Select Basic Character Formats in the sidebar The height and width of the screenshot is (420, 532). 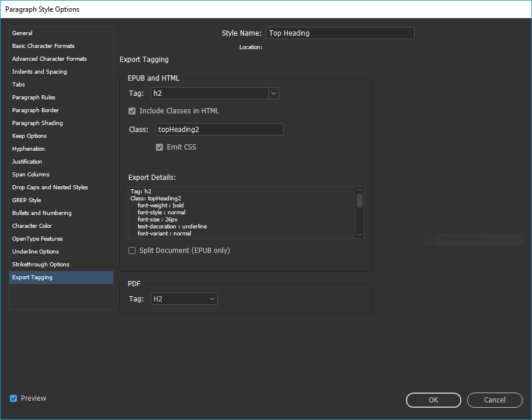click(x=43, y=46)
